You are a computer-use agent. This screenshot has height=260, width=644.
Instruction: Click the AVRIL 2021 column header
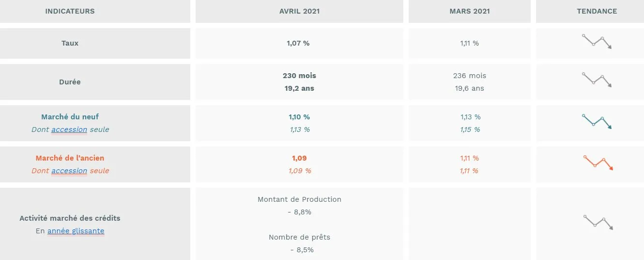click(x=299, y=11)
